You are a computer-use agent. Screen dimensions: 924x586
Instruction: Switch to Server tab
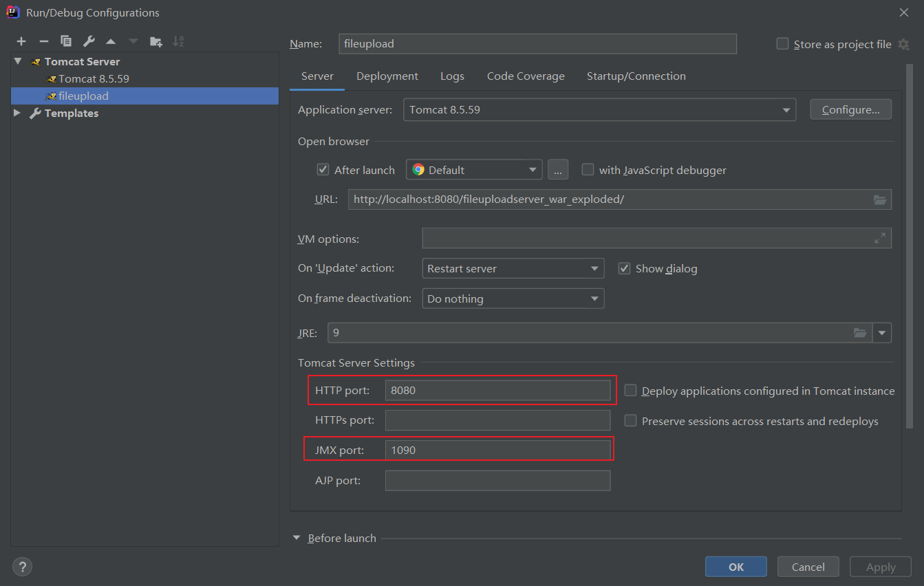(x=317, y=76)
